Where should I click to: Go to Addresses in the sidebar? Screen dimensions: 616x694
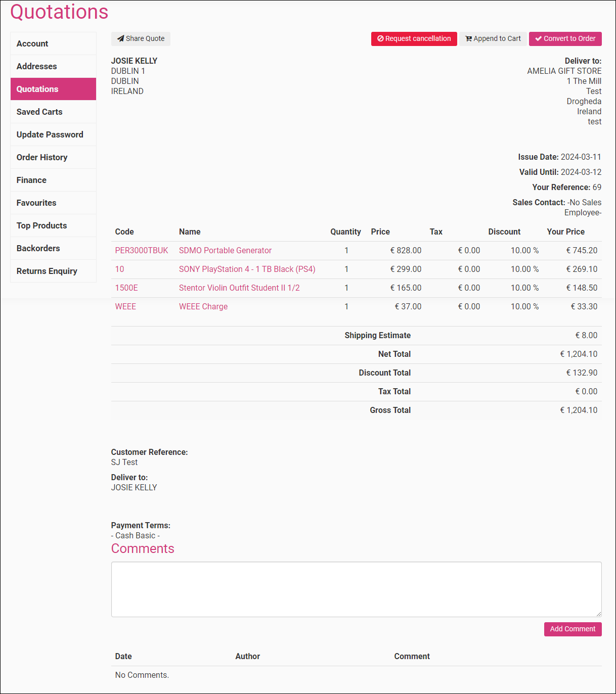36,67
